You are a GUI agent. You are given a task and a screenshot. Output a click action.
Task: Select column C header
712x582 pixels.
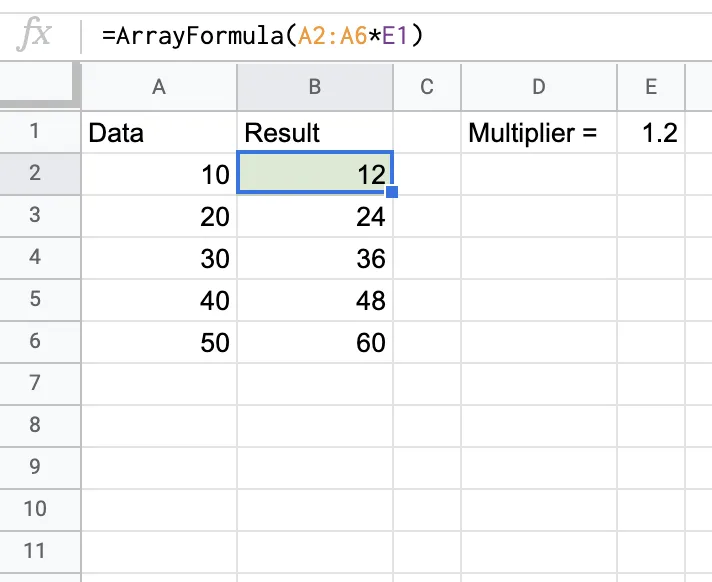(426, 87)
